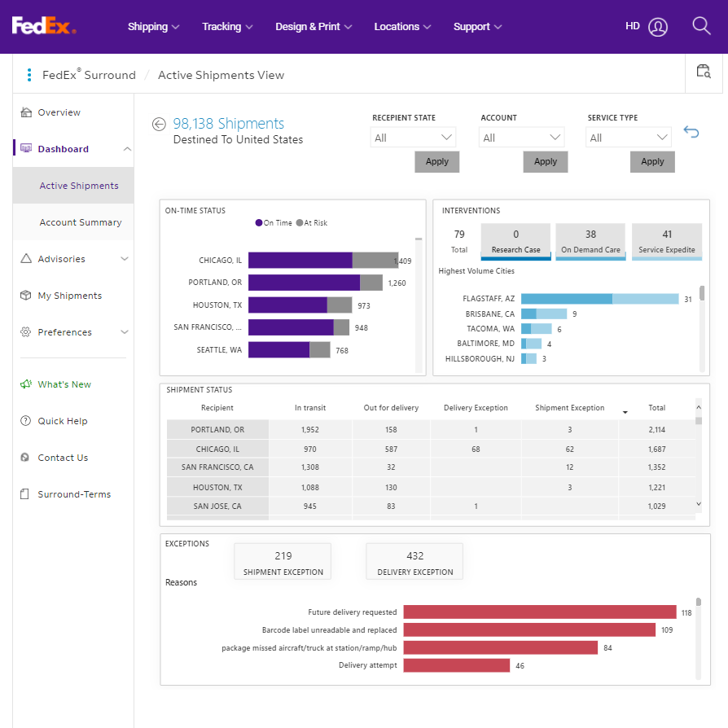Collapse the Dashboard section chevron
This screenshot has height=728, width=728.
click(127, 148)
